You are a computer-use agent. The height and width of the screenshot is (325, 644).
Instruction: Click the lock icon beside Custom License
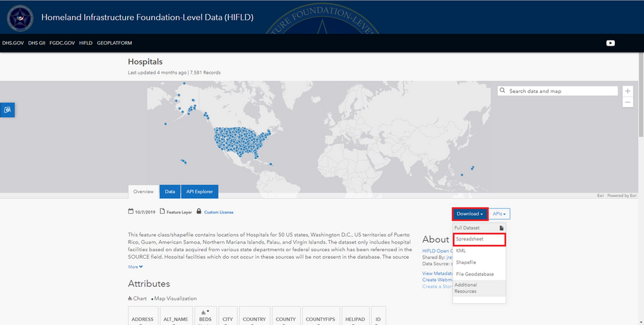click(x=199, y=212)
